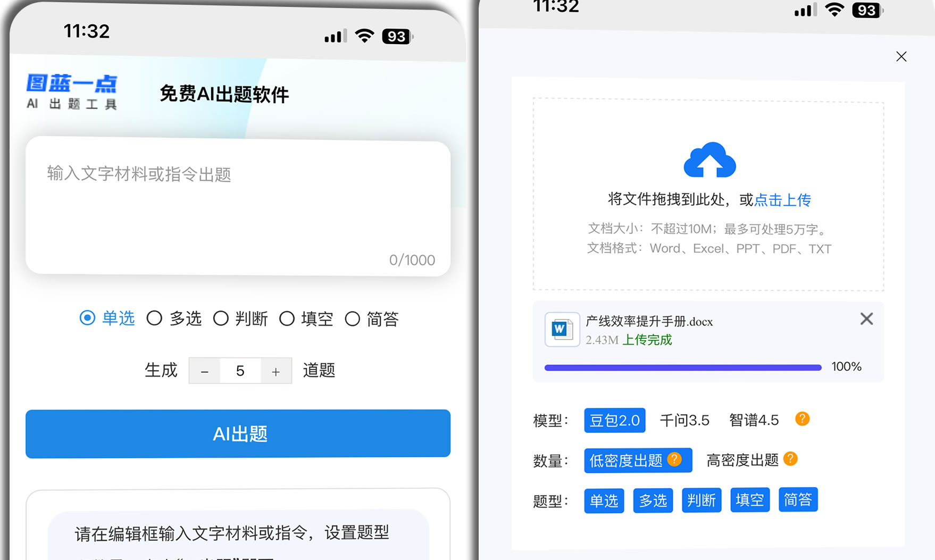Viewport: 935px width, 560px height.
Task: Choose the 豆包2.0 model
Action: pyautogui.click(x=615, y=421)
